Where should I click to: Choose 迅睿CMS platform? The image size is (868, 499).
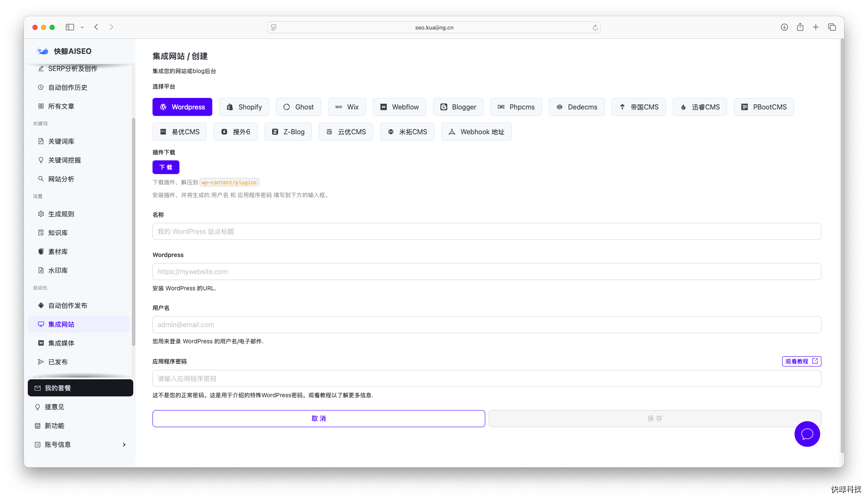pyautogui.click(x=700, y=107)
